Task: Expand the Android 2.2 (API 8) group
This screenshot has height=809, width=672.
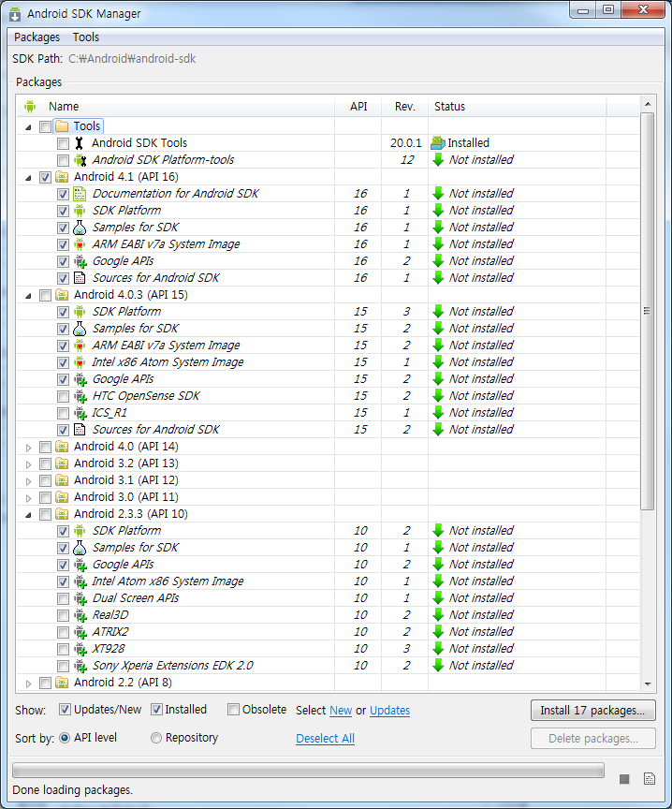Action: [x=28, y=684]
